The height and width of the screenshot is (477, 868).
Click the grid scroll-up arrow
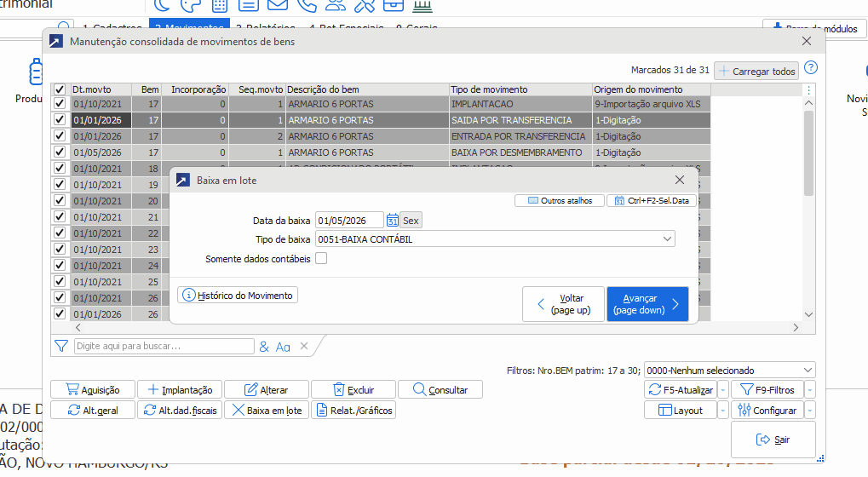coord(808,103)
